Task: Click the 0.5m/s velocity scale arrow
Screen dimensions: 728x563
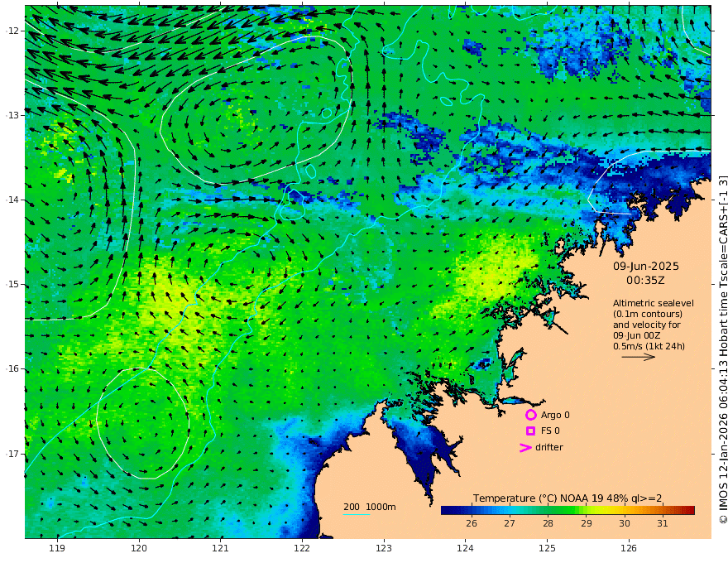Action: pos(639,357)
